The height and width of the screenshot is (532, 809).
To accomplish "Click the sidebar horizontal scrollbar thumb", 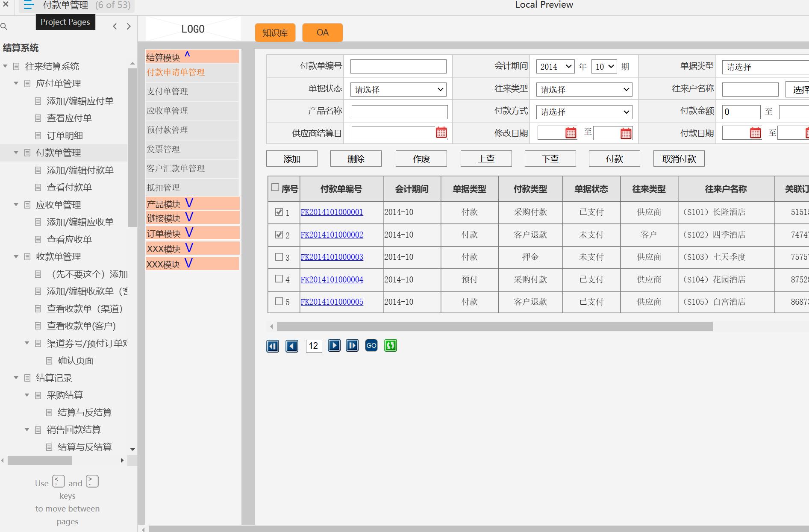I will [x=40, y=461].
